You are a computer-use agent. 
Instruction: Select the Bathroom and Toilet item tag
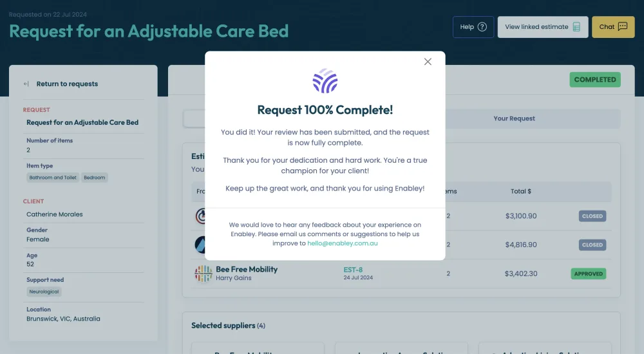click(53, 178)
